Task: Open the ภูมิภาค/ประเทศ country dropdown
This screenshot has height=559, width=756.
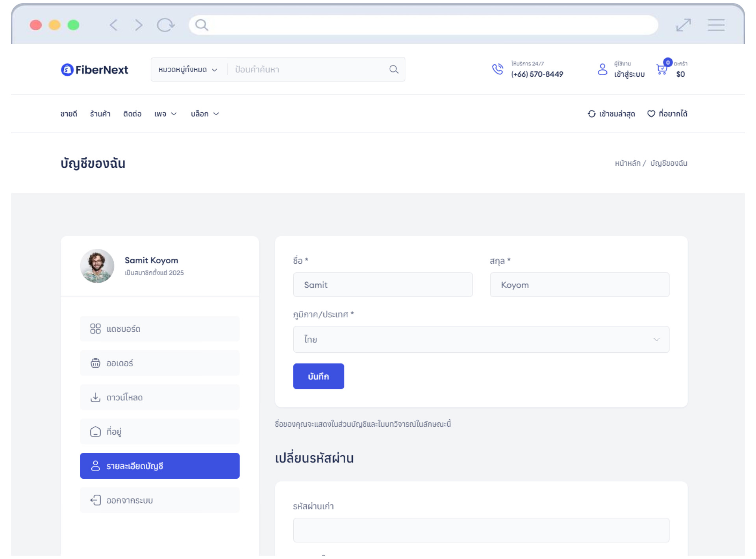Action: click(x=481, y=339)
